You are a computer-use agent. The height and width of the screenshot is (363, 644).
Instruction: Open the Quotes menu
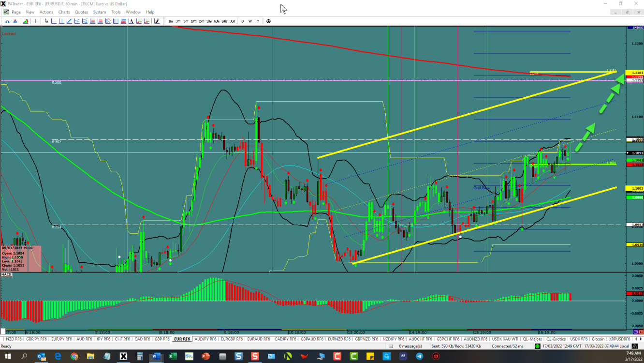(x=82, y=12)
